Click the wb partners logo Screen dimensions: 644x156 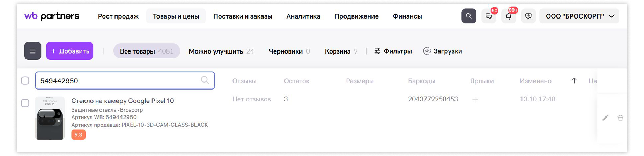pyautogui.click(x=52, y=16)
